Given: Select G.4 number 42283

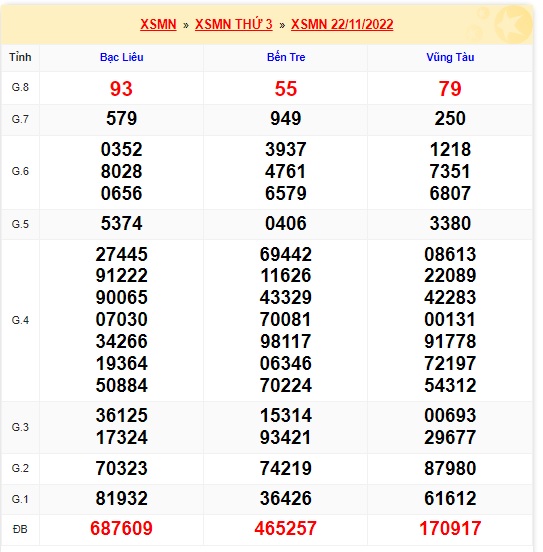Looking at the screenshot, I should pos(450,297).
